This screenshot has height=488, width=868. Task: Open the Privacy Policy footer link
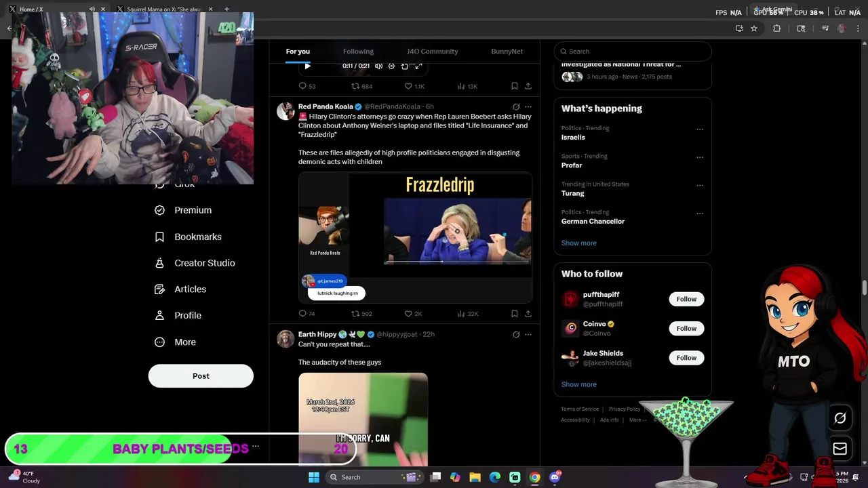625,409
